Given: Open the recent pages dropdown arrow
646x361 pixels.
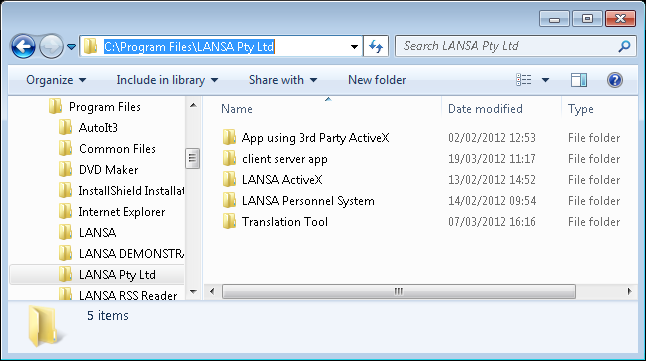Looking at the screenshot, I should [x=71, y=47].
